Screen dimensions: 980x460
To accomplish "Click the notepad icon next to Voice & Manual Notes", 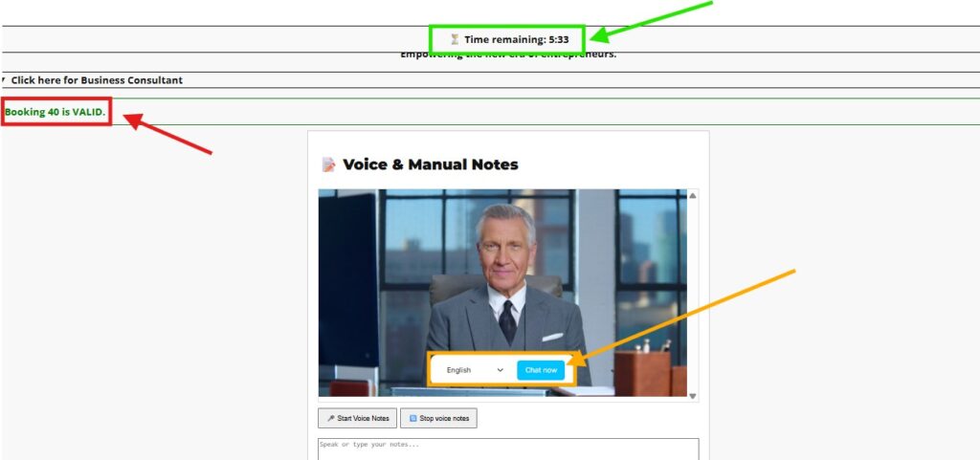I will [x=328, y=164].
